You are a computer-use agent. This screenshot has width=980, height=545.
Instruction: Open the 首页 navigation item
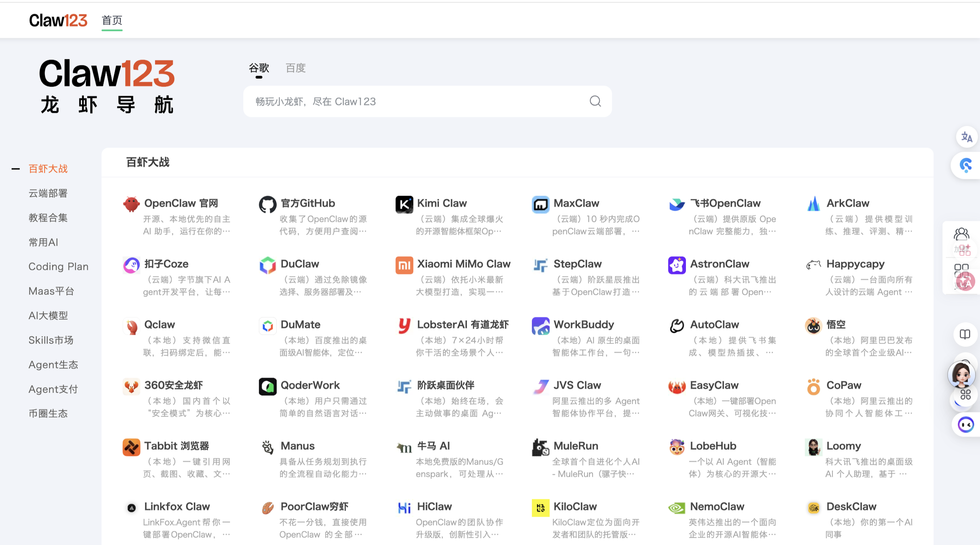(x=112, y=20)
